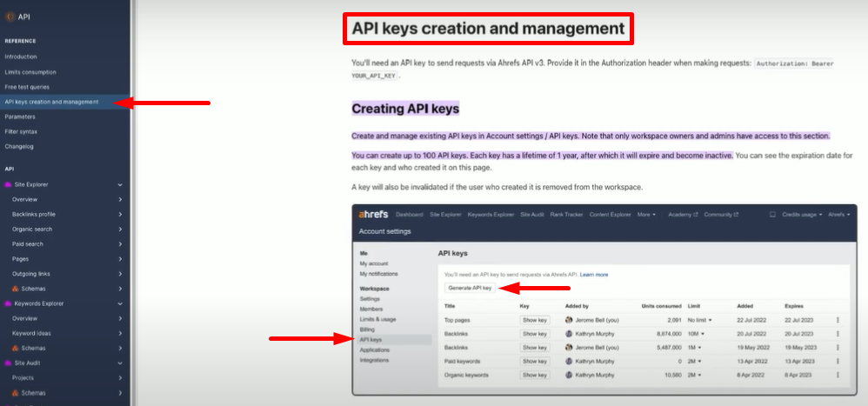Open the Site Explorer label in sidebar
868x406 pixels.
point(31,185)
